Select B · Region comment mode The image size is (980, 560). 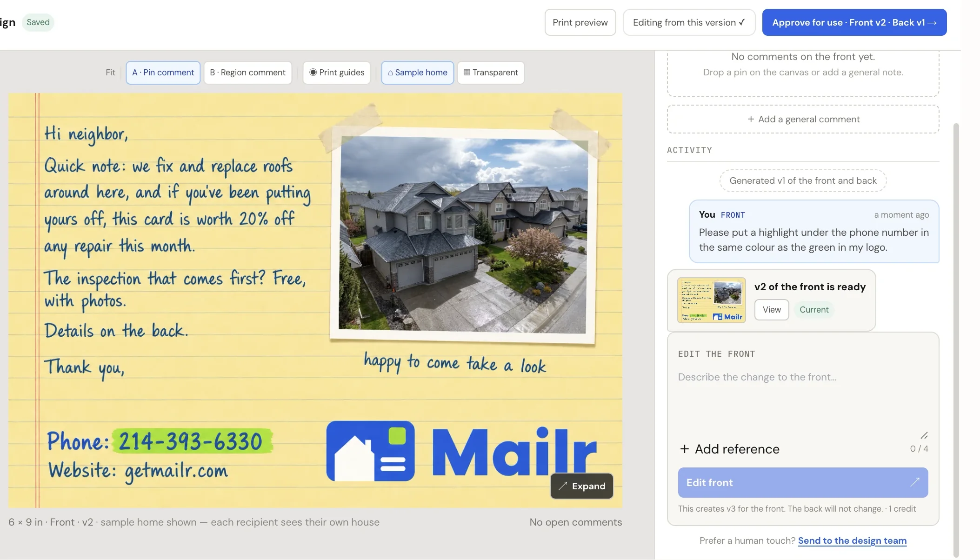tap(247, 73)
